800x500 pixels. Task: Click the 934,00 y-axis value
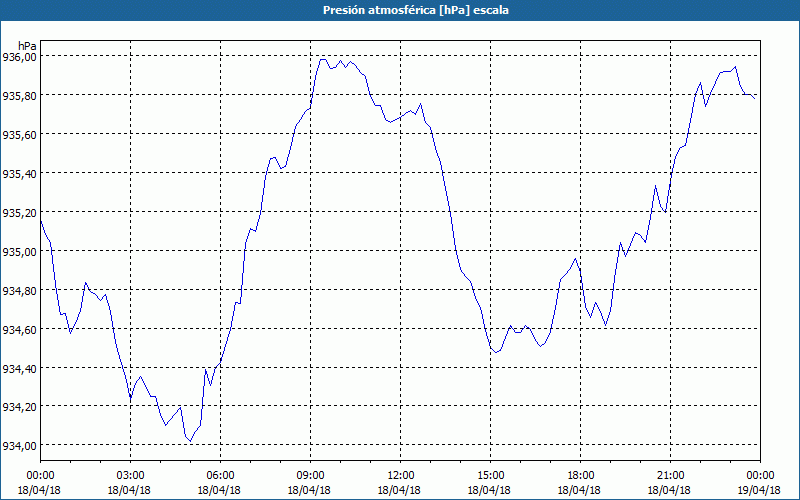(x=19, y=446)
